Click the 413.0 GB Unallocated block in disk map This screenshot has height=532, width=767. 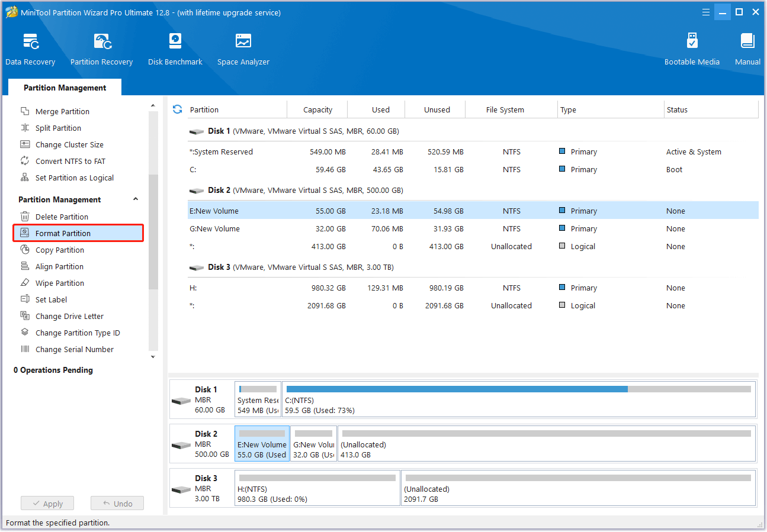(547, 444)
